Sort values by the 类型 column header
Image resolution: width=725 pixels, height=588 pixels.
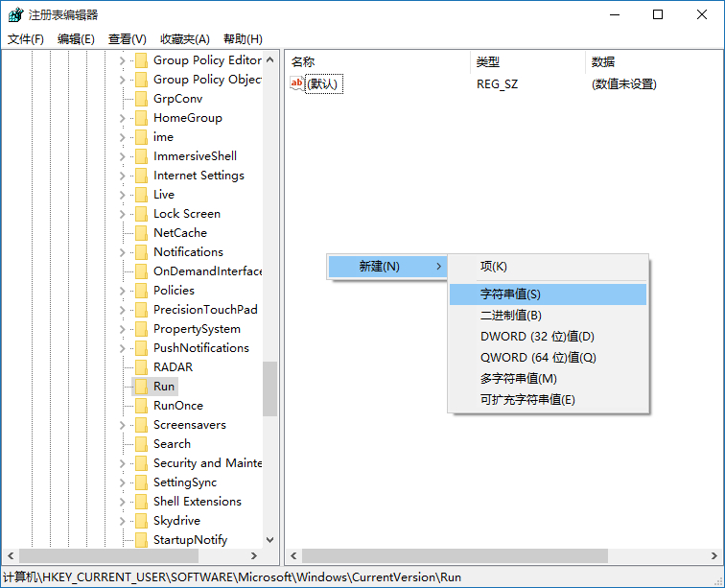(528, 62)
